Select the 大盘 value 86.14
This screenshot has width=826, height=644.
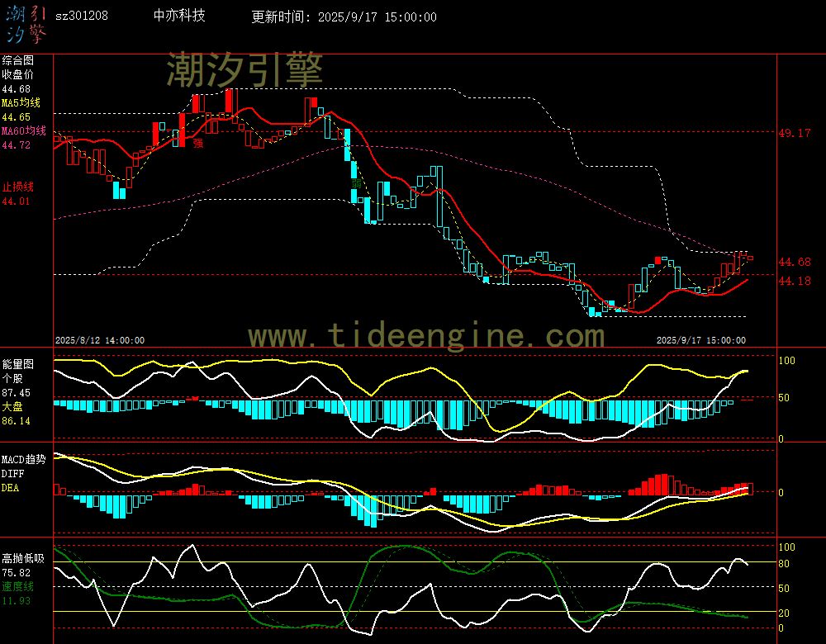coord(17,421)
